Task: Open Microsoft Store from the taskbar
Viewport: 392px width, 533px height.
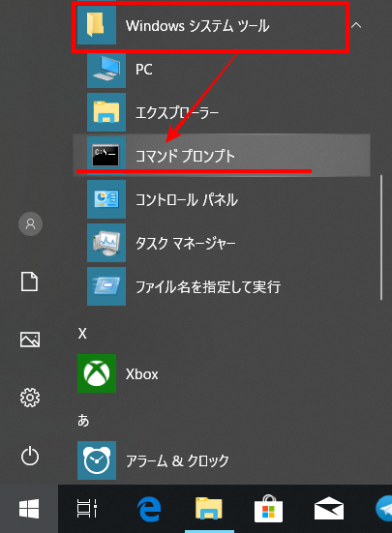Action: click(268, 509)
